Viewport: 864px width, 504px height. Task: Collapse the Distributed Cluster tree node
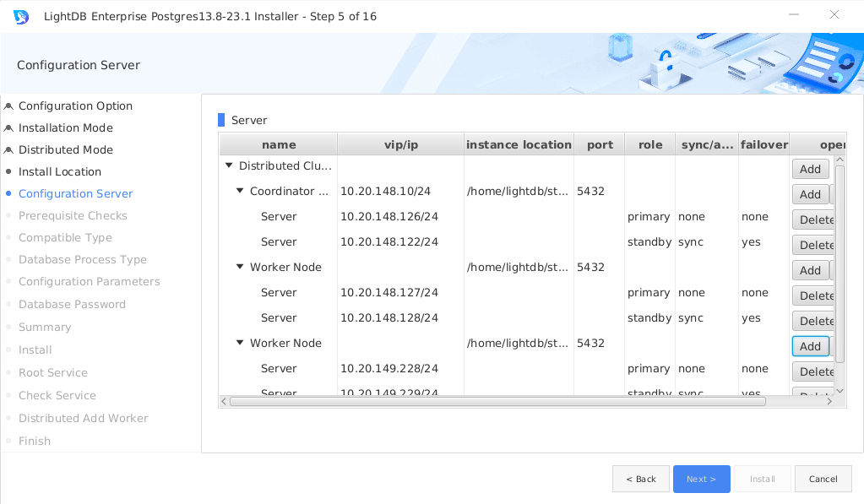click(229, 165)
